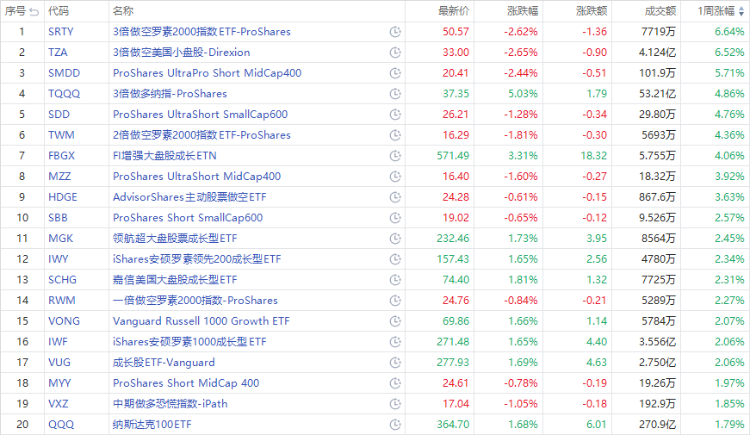Open ticker code SBB
The image size is (750, 435).
(57, 217)
